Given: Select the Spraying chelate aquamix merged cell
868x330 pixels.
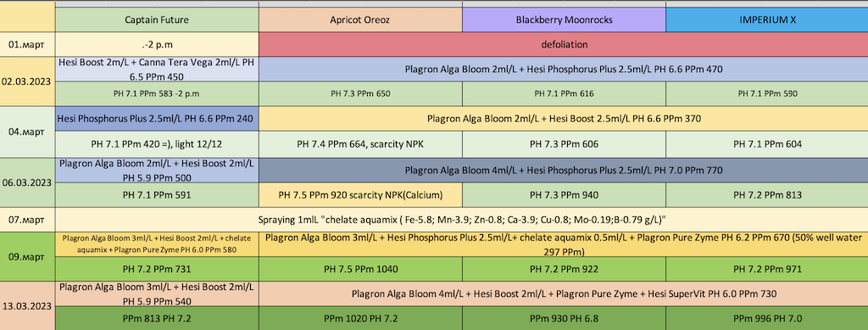Looking at the screenshot, I should click(x=462, y=220).
